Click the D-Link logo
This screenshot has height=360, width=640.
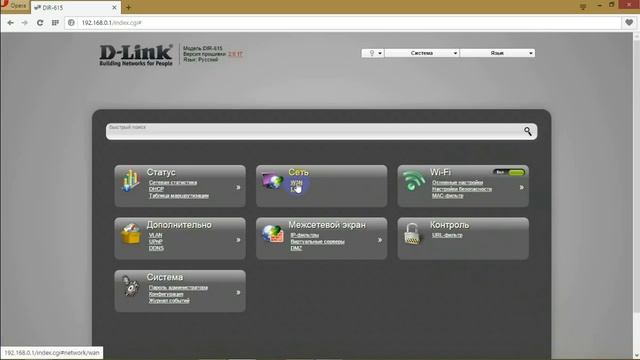136,55
